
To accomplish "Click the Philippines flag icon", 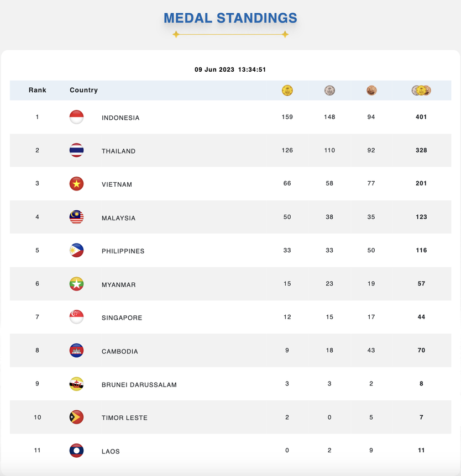I will pos(77,251).
